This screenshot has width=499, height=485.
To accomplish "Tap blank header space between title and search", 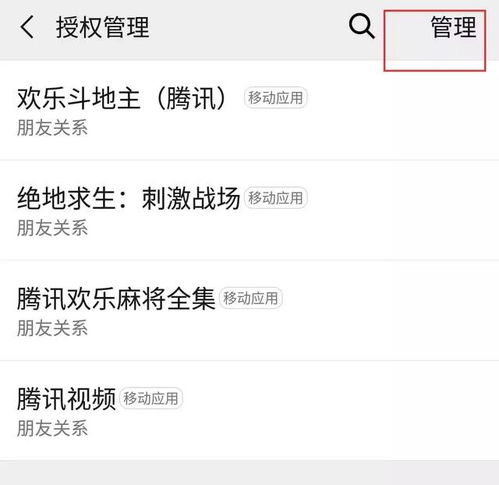I will 248,27.
